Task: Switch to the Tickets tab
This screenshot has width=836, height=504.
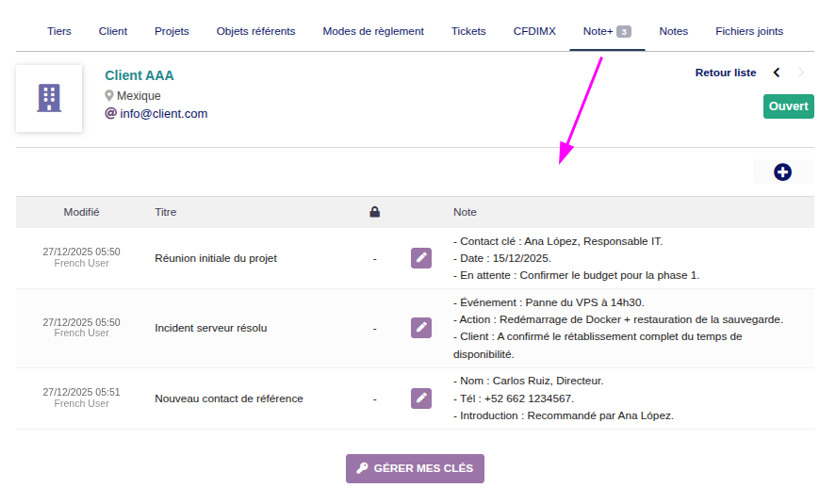Action: coord(468,31)
